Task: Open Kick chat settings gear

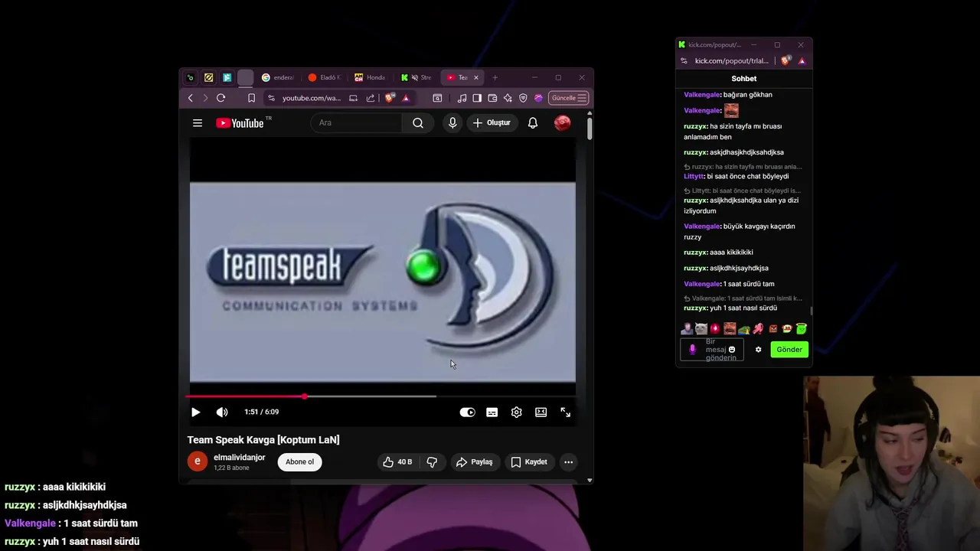Action: coord(758,350)
